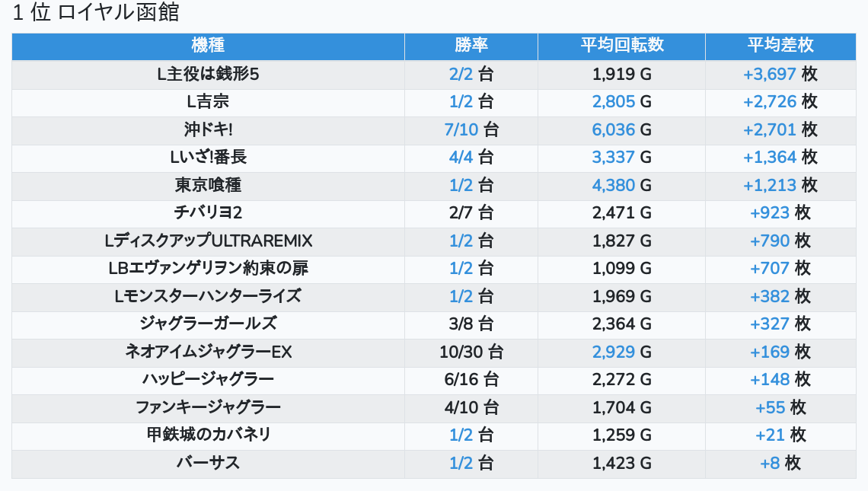
Task: Click the チバリヨ2 machine name
Action: [208, 213]
